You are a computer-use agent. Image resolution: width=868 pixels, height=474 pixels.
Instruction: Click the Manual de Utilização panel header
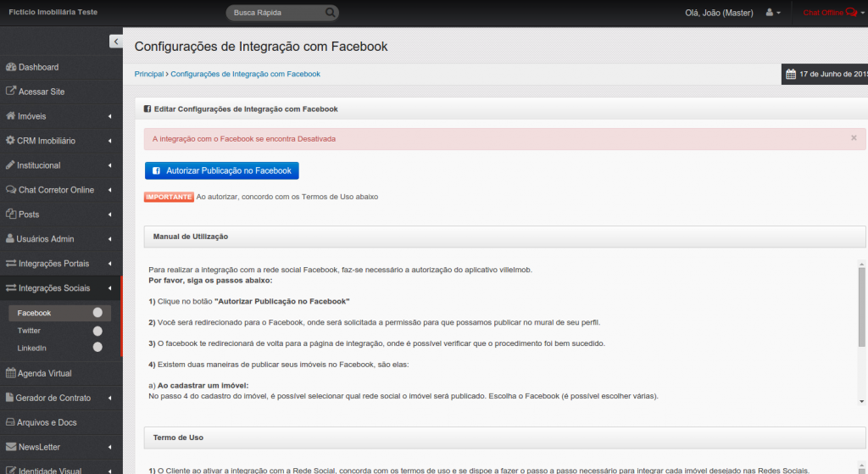(505, 237)
